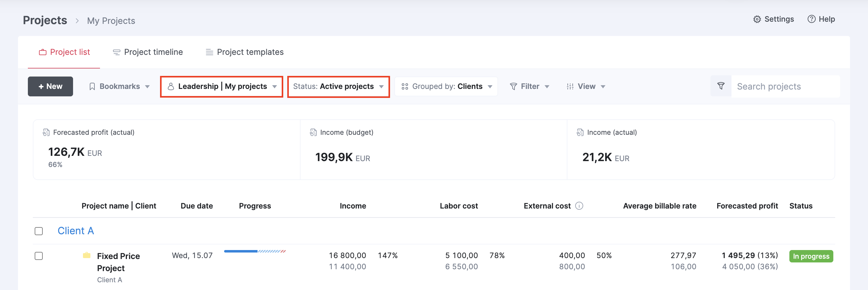Click the income percentage 147%
Viewport: 868px width, 290px height.
tap(388, 256)
